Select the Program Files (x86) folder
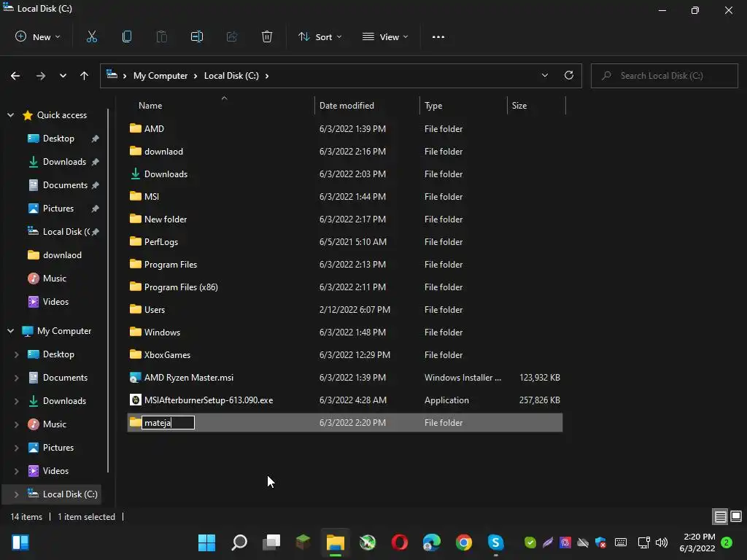Viewport: 747px width, 560px height. pyautogui.click(x=345, y=287)
